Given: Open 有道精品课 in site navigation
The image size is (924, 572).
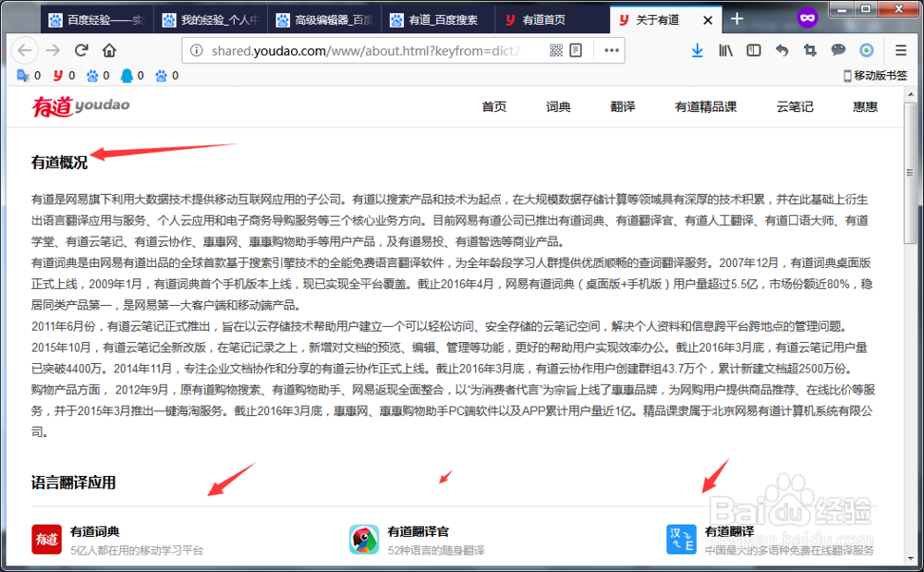Looking at the screenshot, I should pos(705,106).
